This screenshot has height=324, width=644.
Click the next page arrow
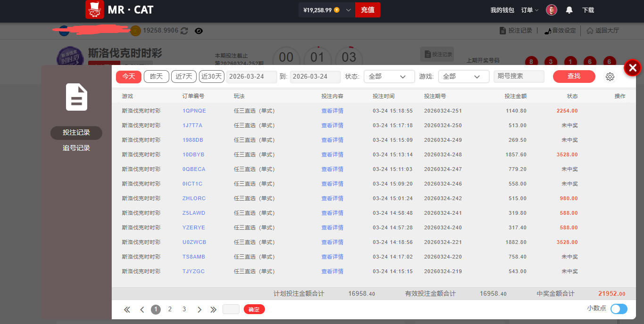pos(199,309)
